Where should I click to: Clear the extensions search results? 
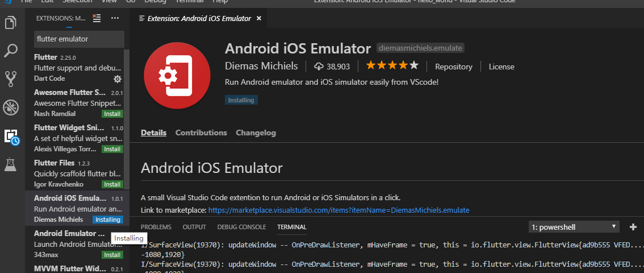(x=97, y=18)
